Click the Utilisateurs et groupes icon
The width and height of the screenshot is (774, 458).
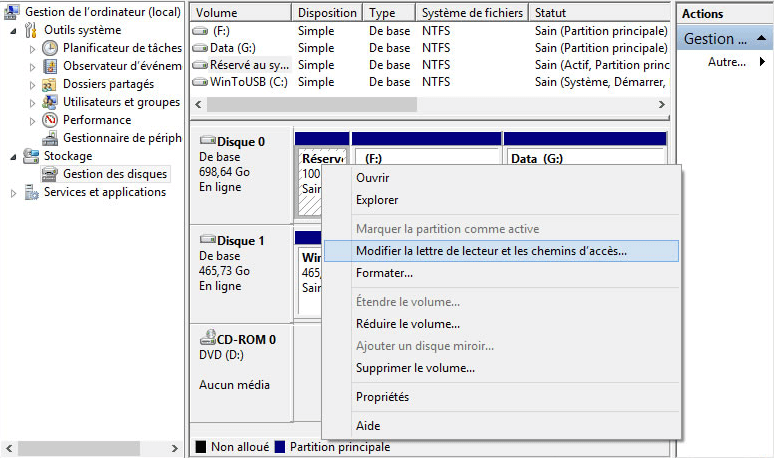[x=50, y=102]
